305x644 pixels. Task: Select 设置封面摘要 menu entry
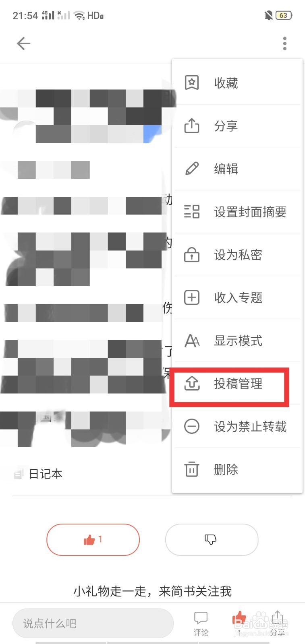point(237,211)
